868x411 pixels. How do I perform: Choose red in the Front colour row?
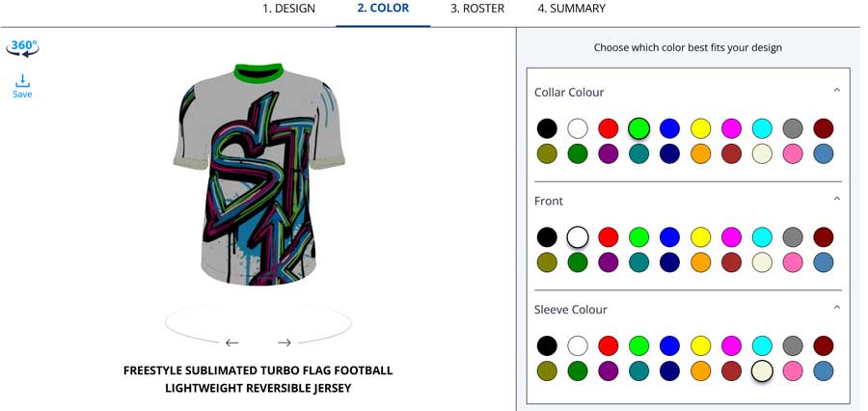(x=609, y=236)
